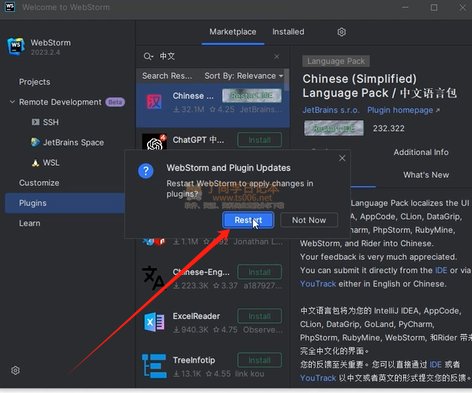This screenshot has height=393, width=472.
Task: Open the Sort By: Relevance dropdown
Action: point(244,76)
